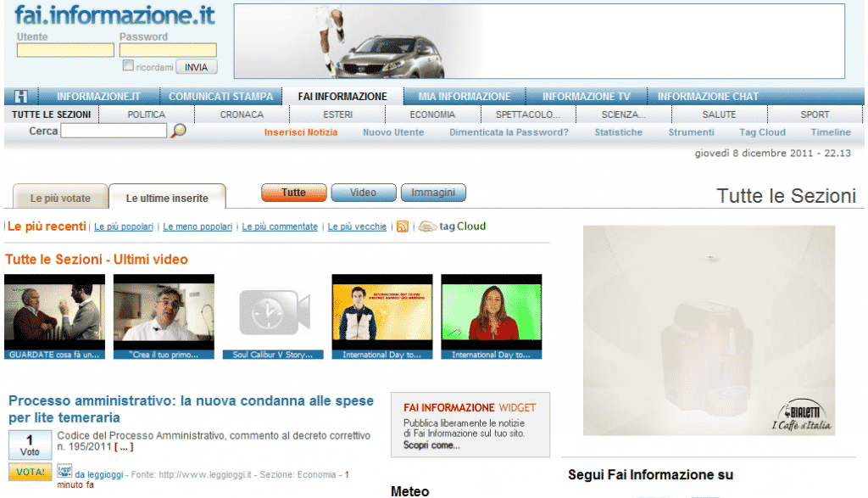Switch to the Le più votate tab

(60, 197)
